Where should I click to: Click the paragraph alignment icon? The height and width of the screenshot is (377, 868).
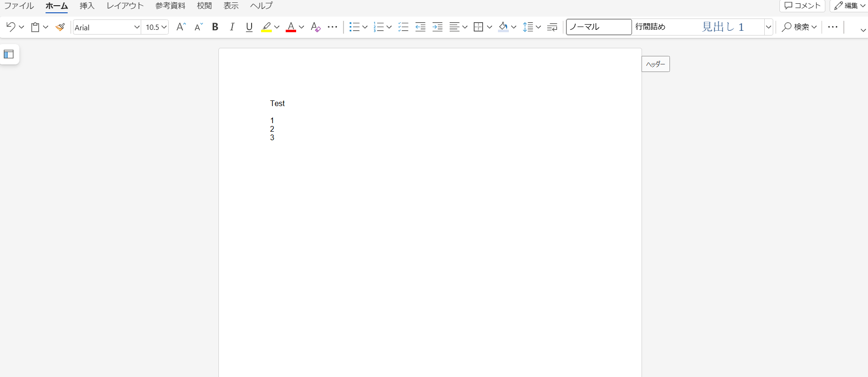coord(454,27)
